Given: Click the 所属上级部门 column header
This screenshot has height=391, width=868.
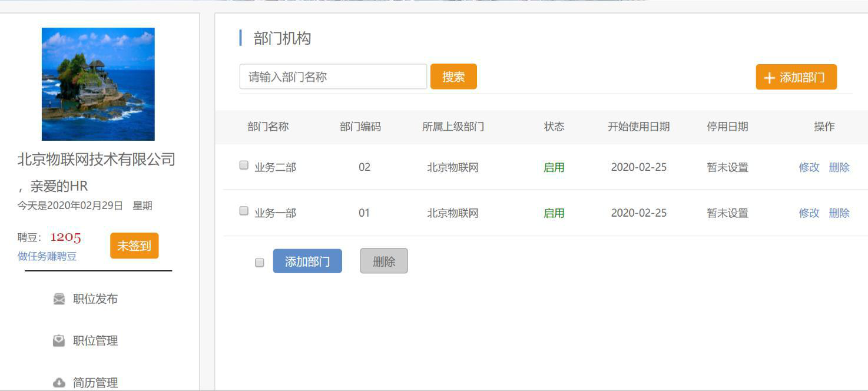Looking at the screenshot, I should tap(453, 127).
